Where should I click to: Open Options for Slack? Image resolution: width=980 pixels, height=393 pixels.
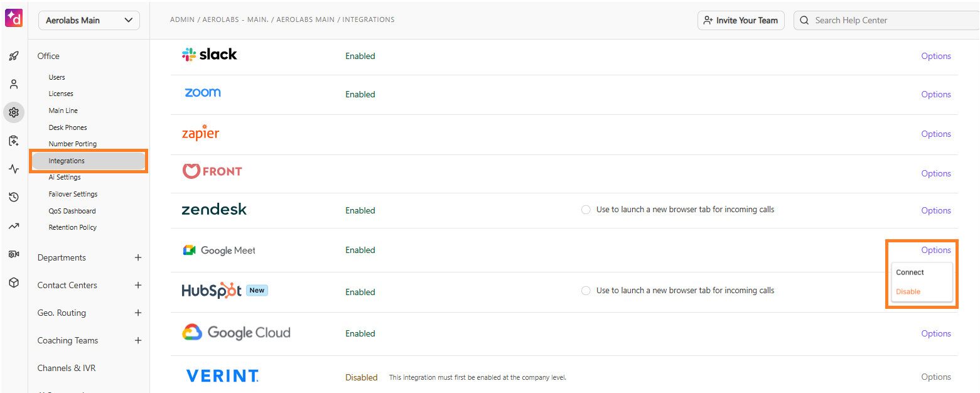point(936,56)
